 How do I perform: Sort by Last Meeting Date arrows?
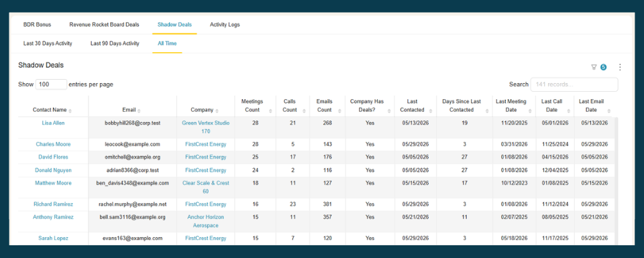[530, 111]
